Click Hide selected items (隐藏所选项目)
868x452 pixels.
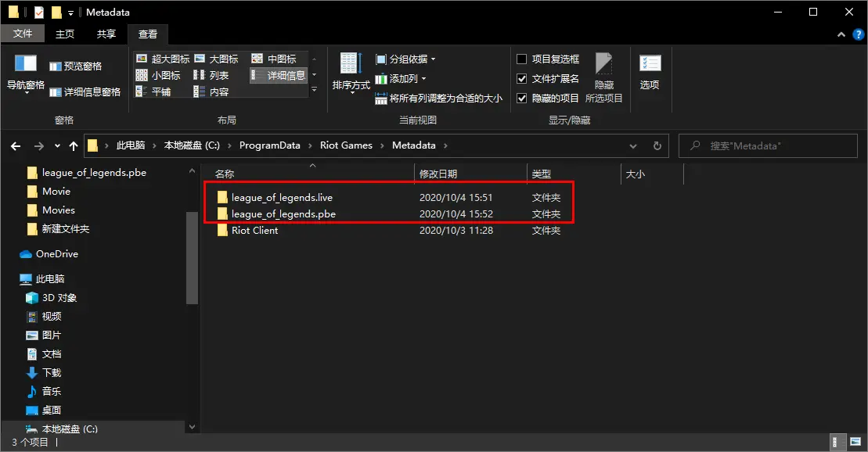coord(604,78)
